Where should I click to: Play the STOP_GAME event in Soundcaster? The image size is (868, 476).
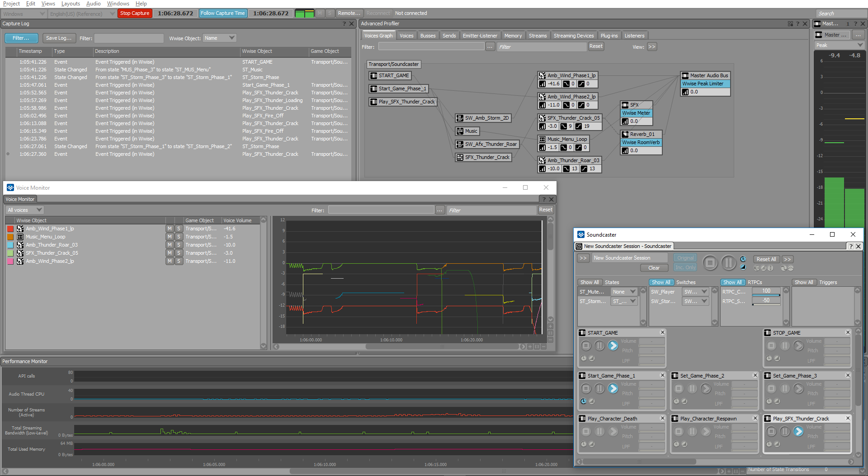point(798,346)
